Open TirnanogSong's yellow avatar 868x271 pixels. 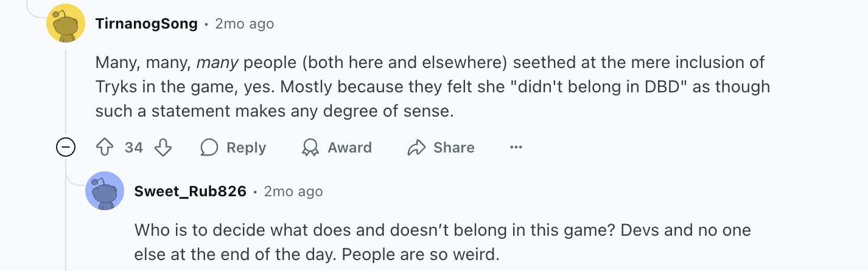point(66,23)
